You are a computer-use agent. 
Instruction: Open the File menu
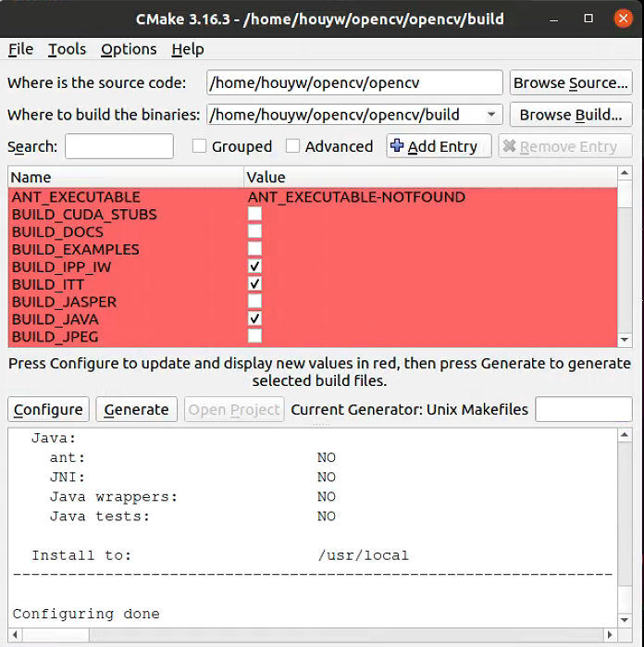click(20, 49)
